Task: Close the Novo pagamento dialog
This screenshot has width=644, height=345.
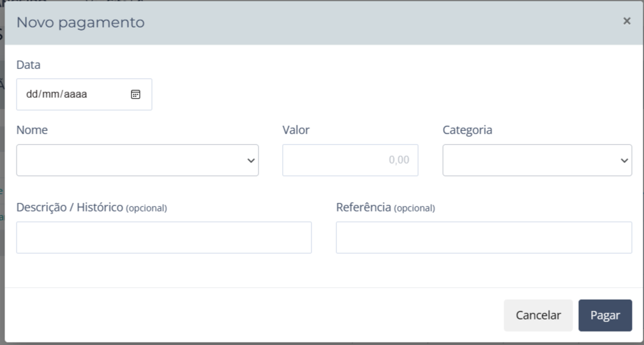Action: pyautogui.click(x=627, y=21)
